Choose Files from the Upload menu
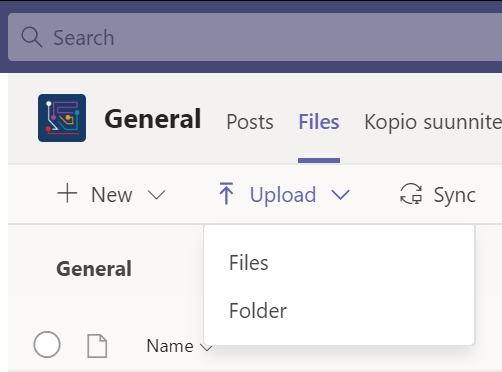Image resolution: width=502 pixels, height=372 pixels. pyautogui.click(x=249, y=263)
